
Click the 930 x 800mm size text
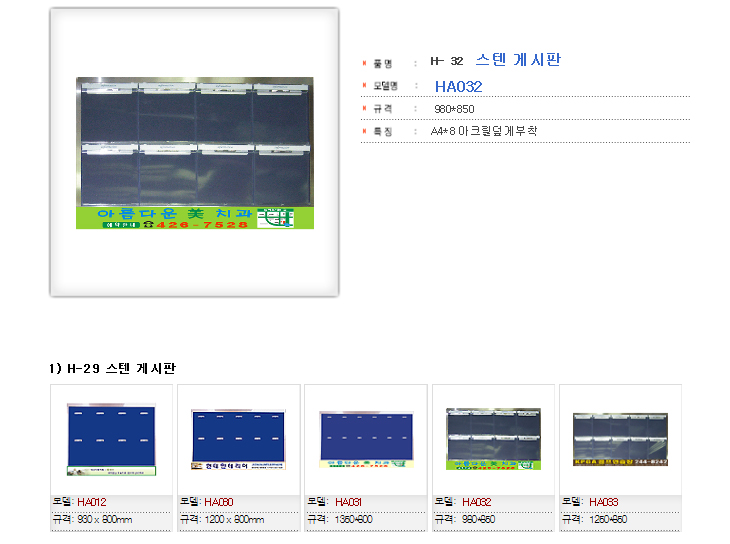pyautogui.click(x=104, y=520)
